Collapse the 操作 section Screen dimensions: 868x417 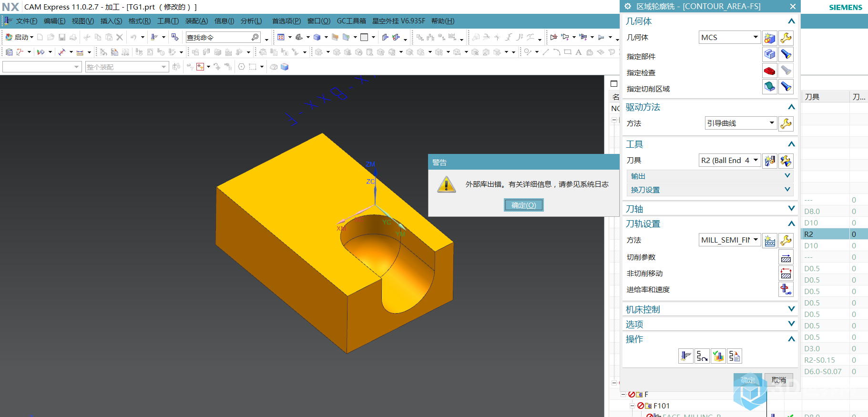709,339
